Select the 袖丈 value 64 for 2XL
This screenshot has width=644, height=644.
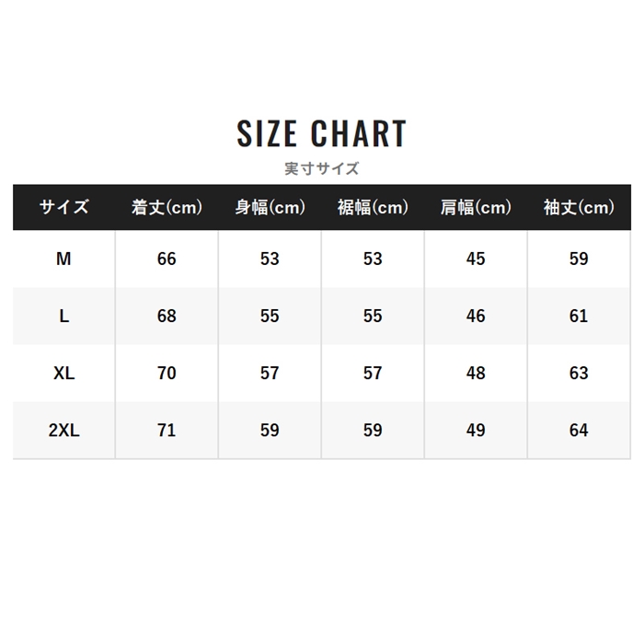pyautogui.click(x=579, y=430)
